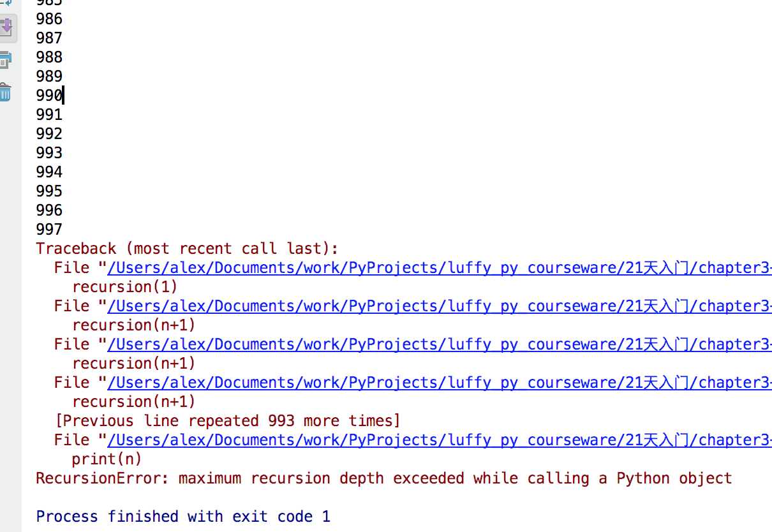Click the print(n) traceback line

(107, 459)
